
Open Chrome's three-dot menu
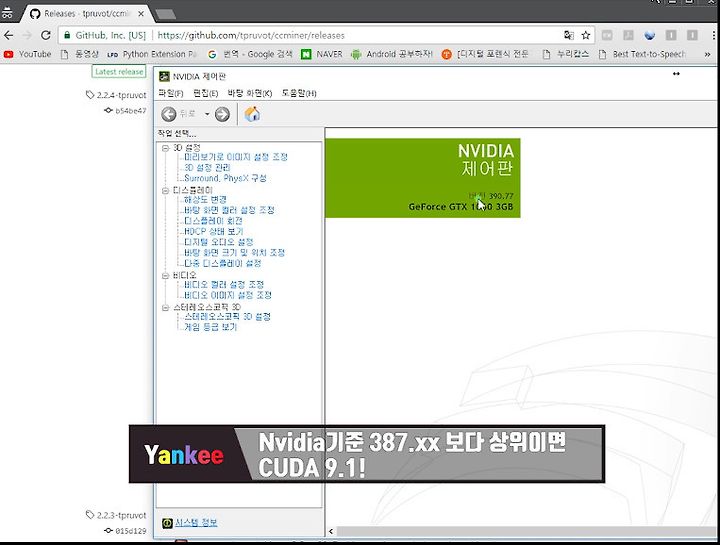[x=714, y=35]
